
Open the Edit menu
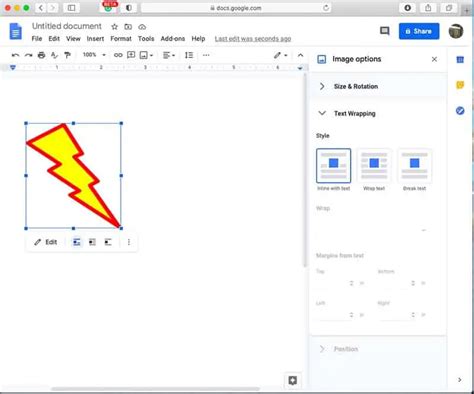54,39
